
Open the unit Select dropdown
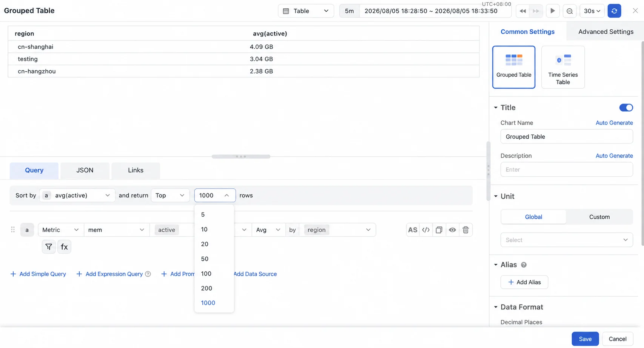[566, 240]
